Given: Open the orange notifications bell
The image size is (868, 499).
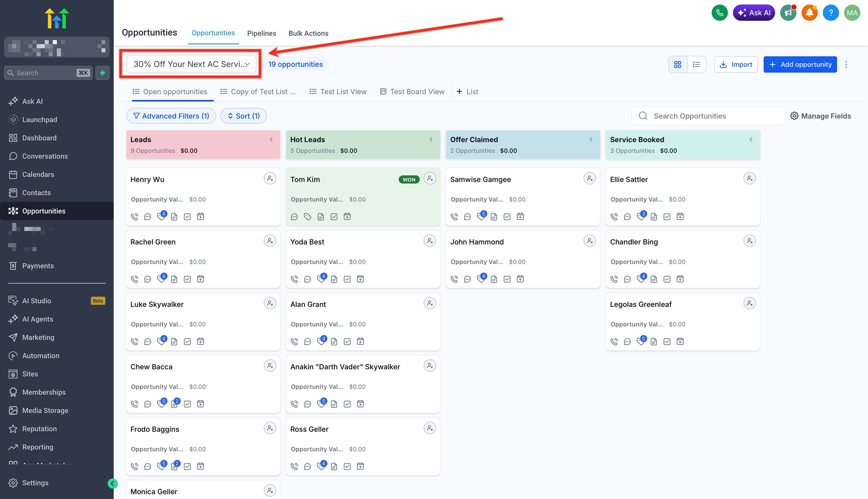Looking at the screenshot, I should [x=809, y=13].
